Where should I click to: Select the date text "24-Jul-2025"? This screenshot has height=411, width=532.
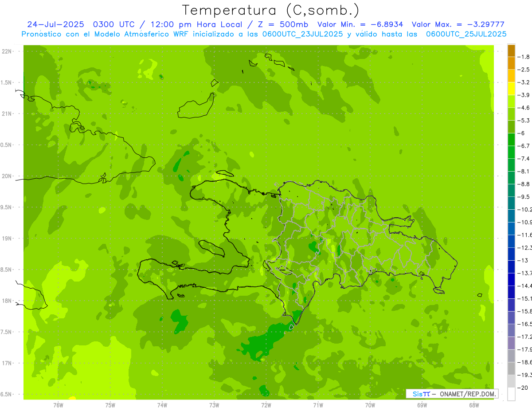56,24
